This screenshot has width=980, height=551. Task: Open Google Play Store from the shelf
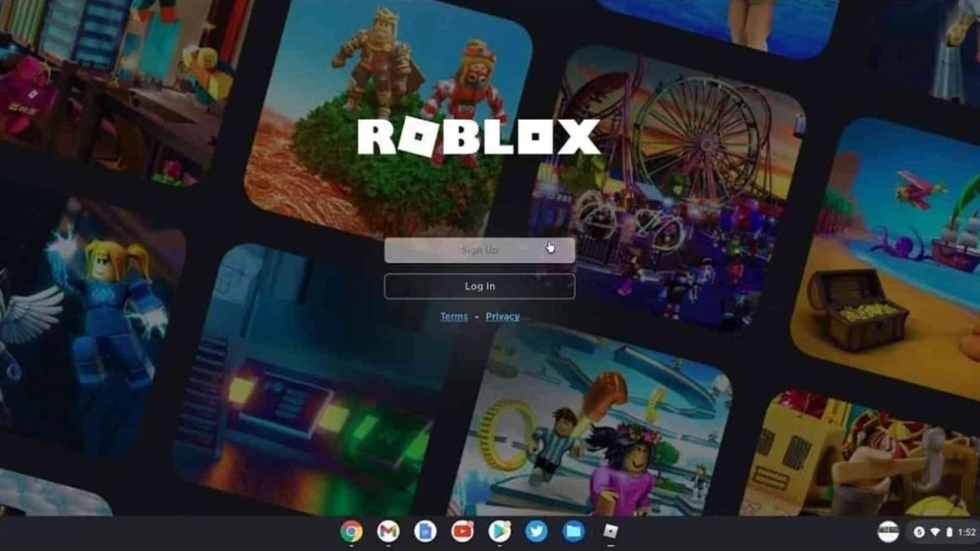point(500,532)
